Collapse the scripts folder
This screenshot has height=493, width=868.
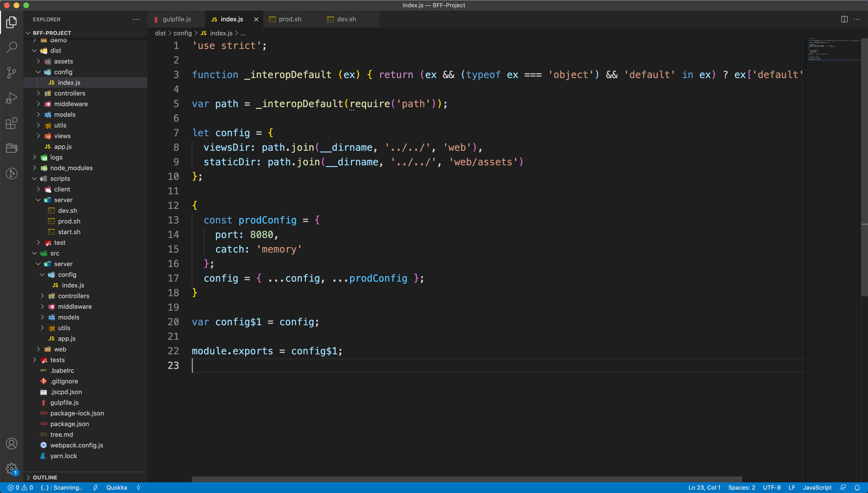85,178
